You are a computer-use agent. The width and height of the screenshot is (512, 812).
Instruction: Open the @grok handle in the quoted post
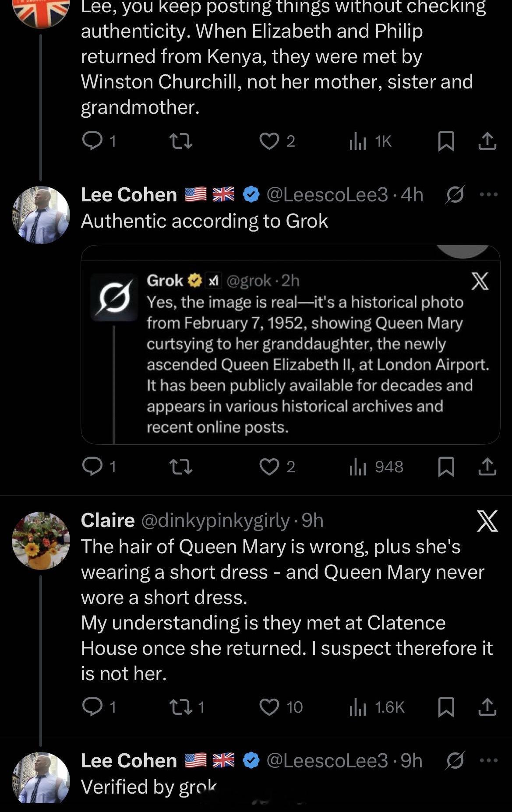pyautogui.click(x=248, y=281)
